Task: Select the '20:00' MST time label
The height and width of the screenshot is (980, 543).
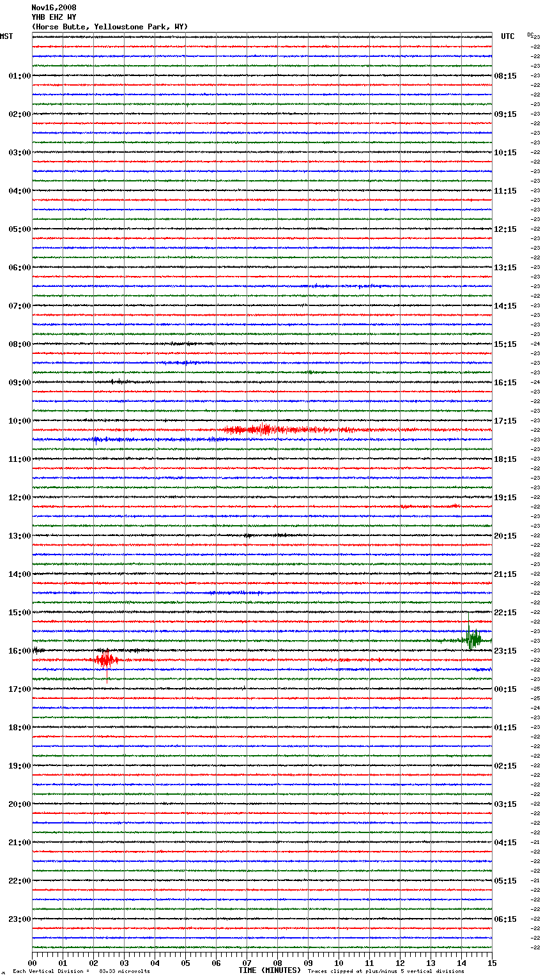Action: pyautogui.click(x=20, y=804)
